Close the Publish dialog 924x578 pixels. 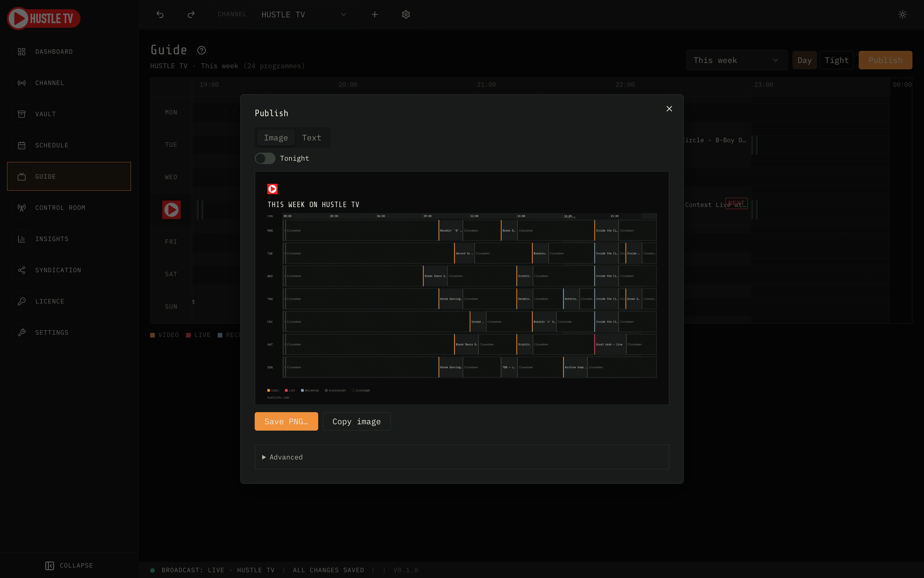[669, 109]
